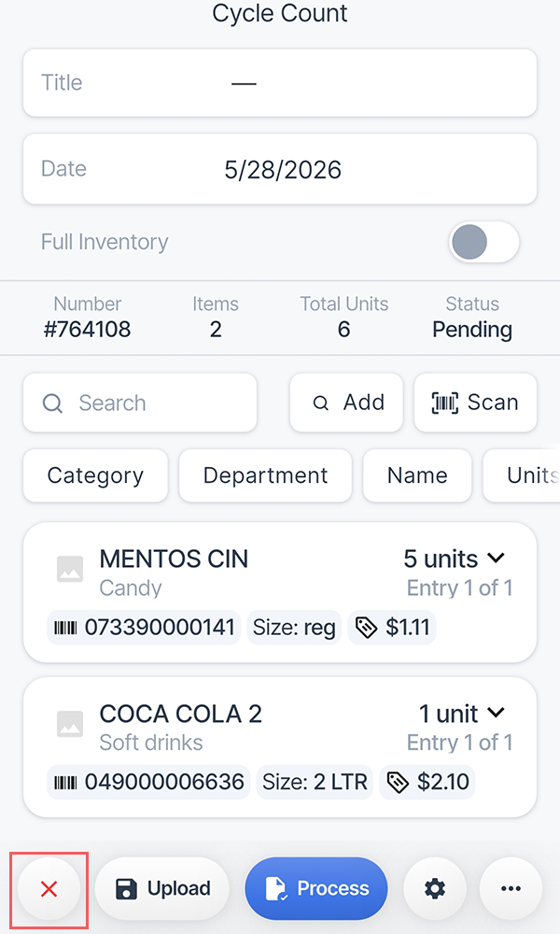Click the Upload button

161,889
